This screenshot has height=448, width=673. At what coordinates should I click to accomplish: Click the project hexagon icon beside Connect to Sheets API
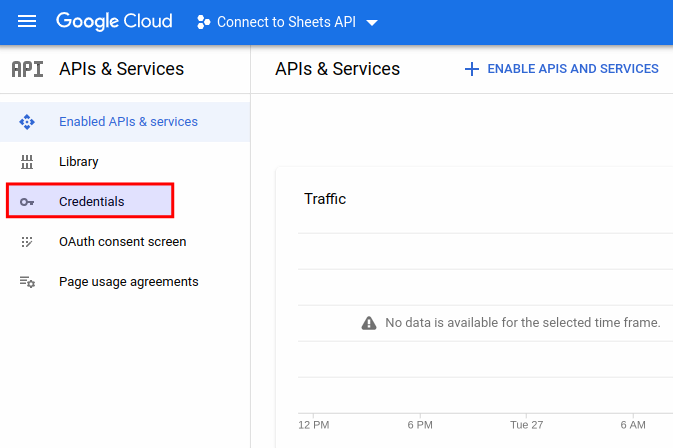point(203,22)
